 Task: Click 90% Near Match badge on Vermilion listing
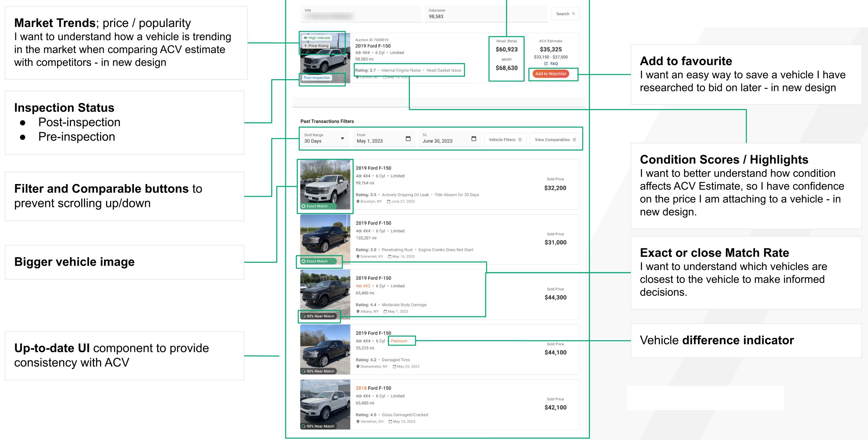319,426
